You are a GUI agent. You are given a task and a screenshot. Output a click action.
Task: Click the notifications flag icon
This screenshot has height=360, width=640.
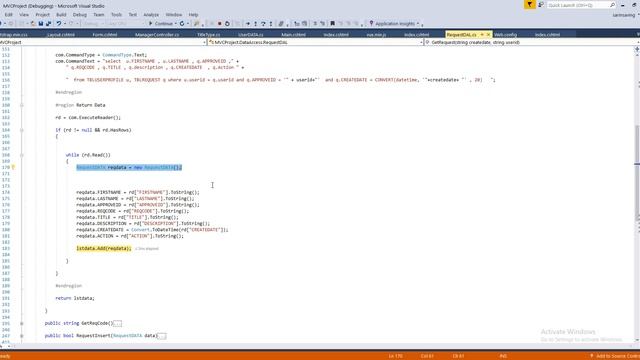click(x=529, y=4)
